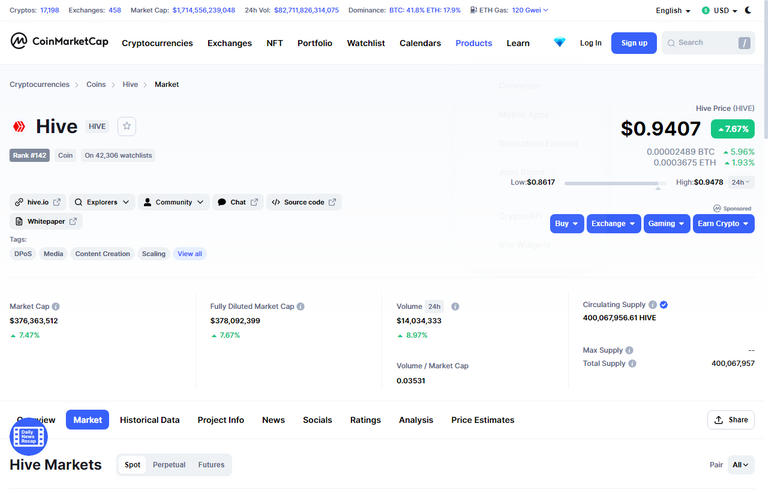Open the Chat external link
The image size is (768, 494).
click(238, 202)
